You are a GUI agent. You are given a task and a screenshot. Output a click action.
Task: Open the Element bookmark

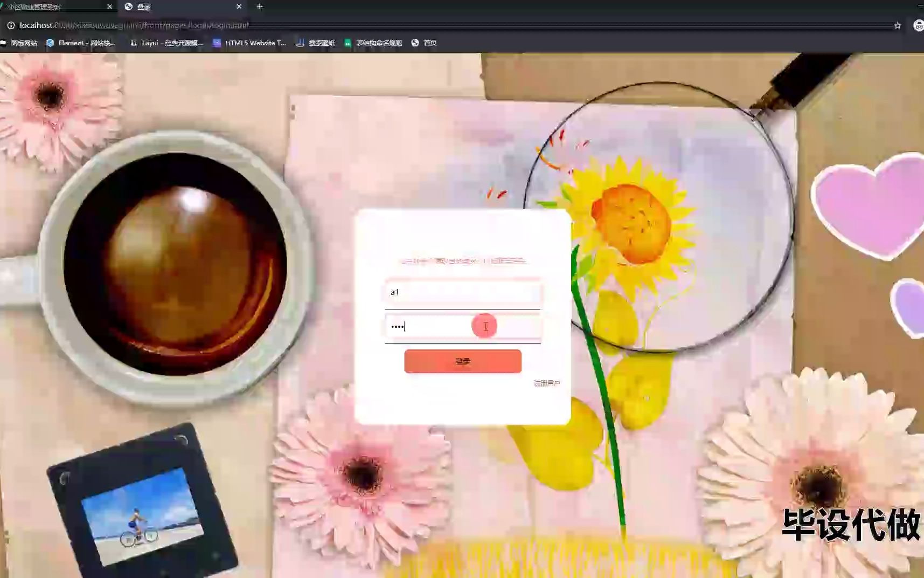(81, 43)
